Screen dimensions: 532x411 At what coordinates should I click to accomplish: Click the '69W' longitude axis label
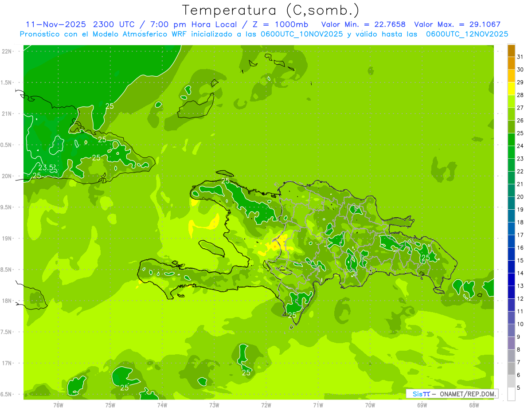coord(422,405)
